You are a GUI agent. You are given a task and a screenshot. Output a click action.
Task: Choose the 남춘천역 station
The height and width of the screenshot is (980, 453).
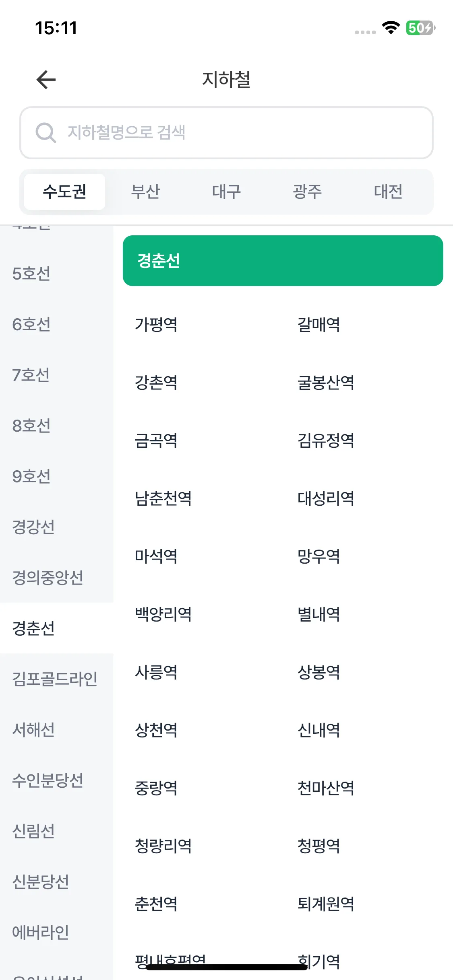tap(163, 498)
